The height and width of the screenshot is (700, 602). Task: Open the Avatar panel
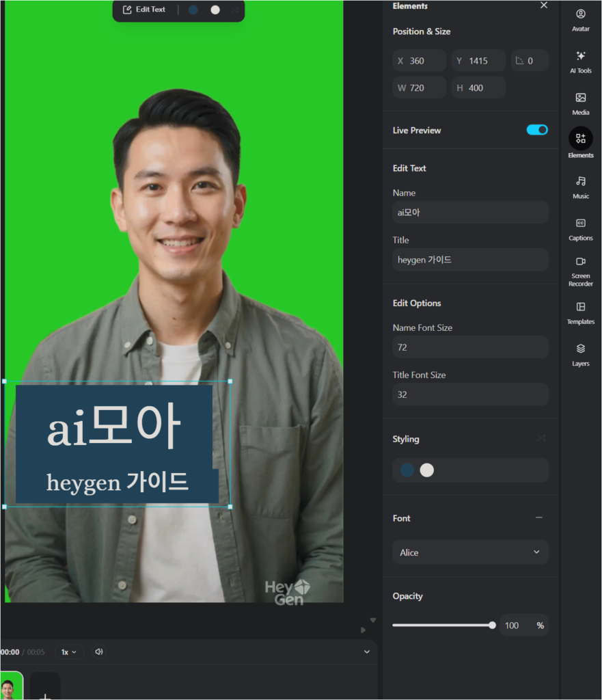pyautogui.click(x=579, y=19)
